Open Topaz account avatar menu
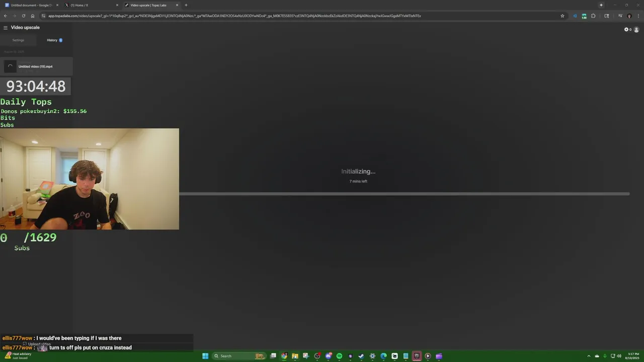This screenshot has height=362, width=644. click(x=636, y=30)
